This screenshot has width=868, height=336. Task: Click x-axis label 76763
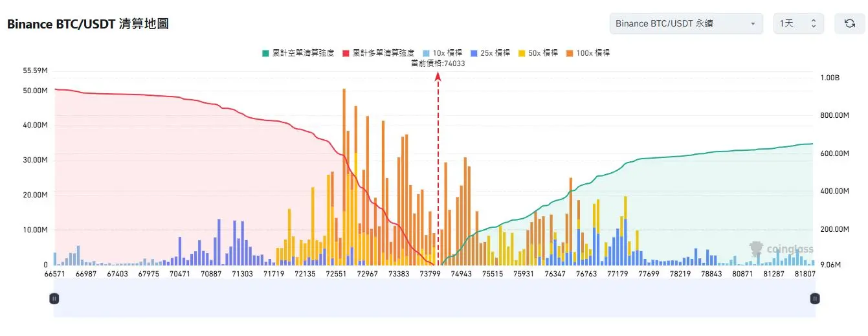point(586,274)
